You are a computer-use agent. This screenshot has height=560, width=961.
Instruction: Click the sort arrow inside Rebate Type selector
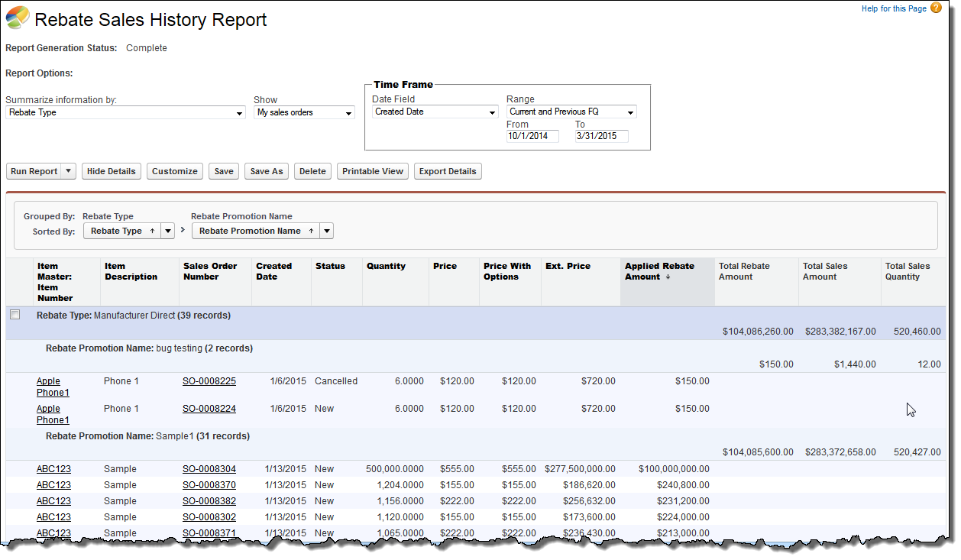152,231
